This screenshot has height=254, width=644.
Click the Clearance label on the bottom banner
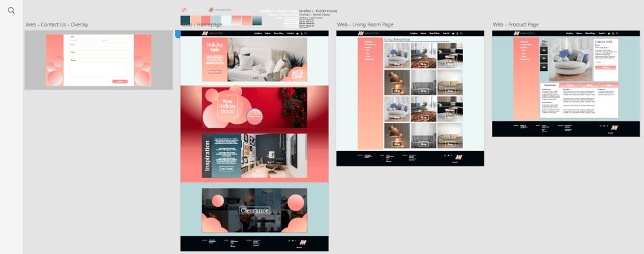coord(254,210)
